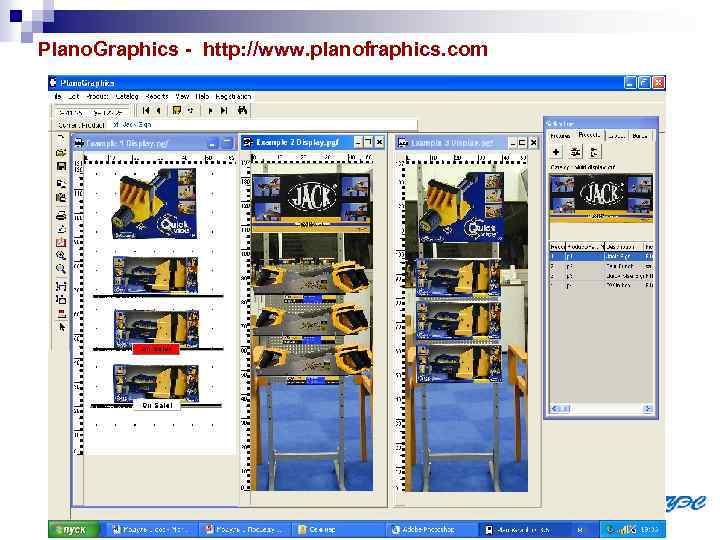Click the Quick Vise sign in Example 1

(x=155, y=203)
